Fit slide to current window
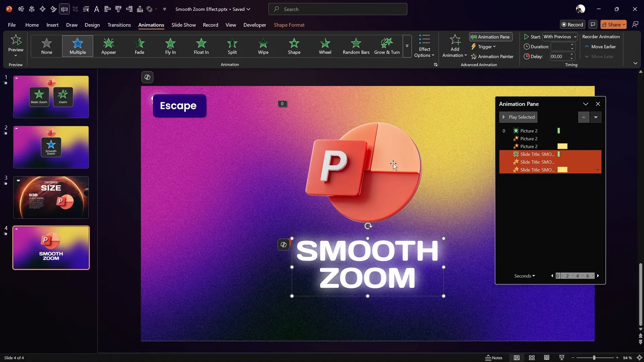This screenshot has width=644, height=362. click(639, 358)
